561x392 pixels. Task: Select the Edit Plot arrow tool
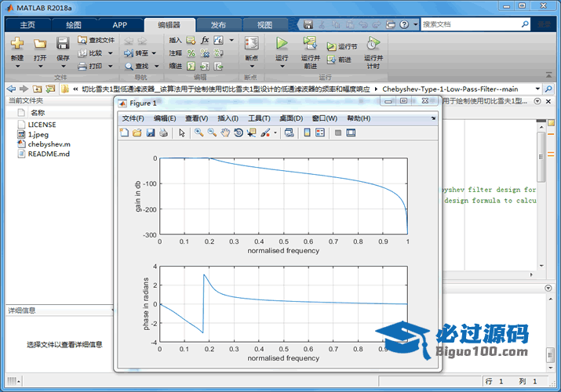tap(182, 133)
